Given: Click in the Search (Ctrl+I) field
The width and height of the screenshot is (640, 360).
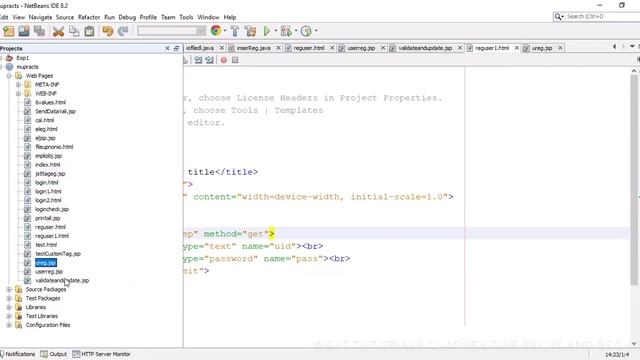Looking at the screenshot, I should [x=602, y=17].
